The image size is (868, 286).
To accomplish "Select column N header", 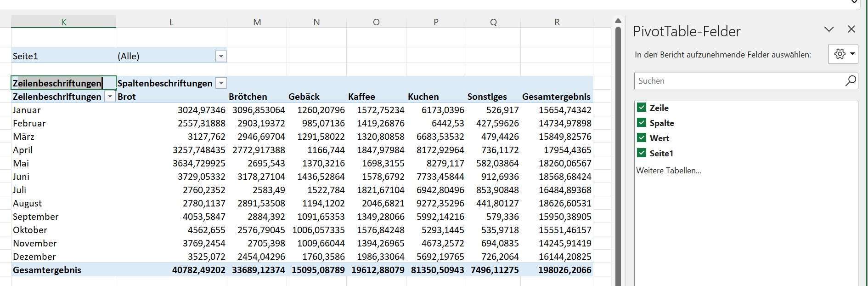I will [316, 22].
